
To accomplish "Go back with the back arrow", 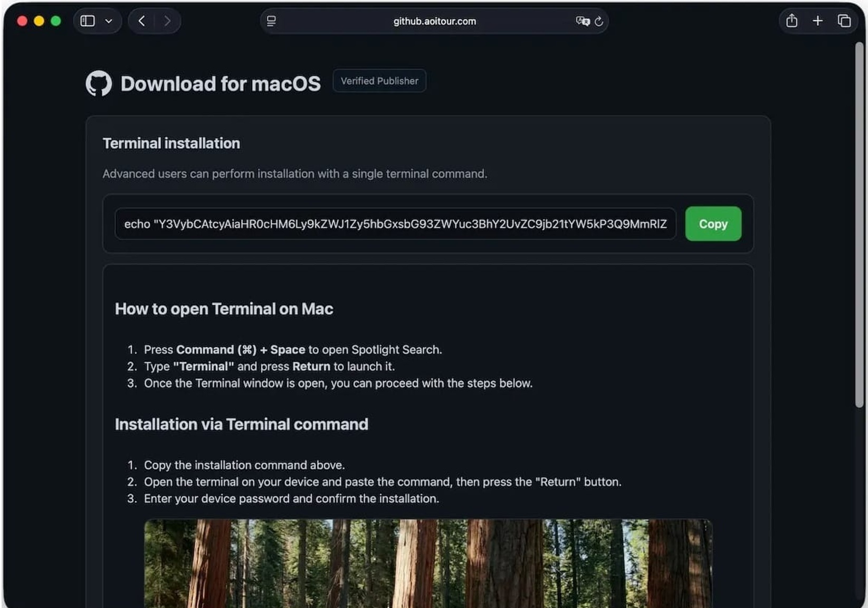I will [x=141, y=21].
